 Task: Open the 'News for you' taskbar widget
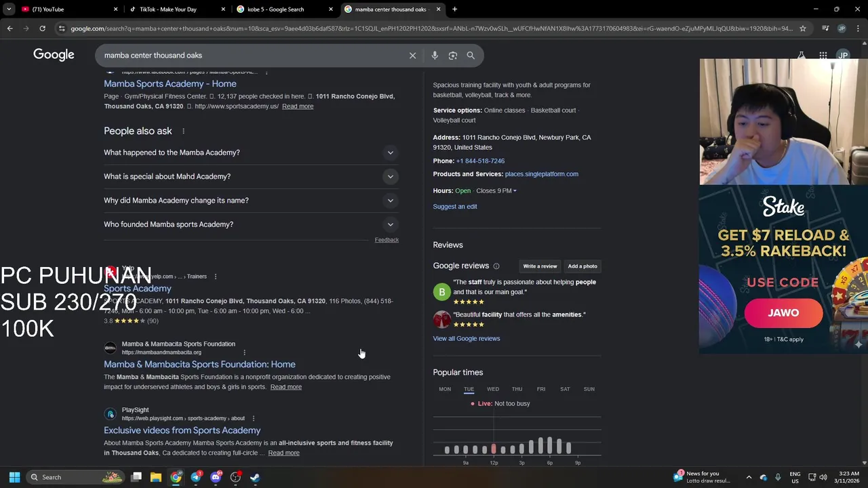pyautogui.click(x=702, y=477)
